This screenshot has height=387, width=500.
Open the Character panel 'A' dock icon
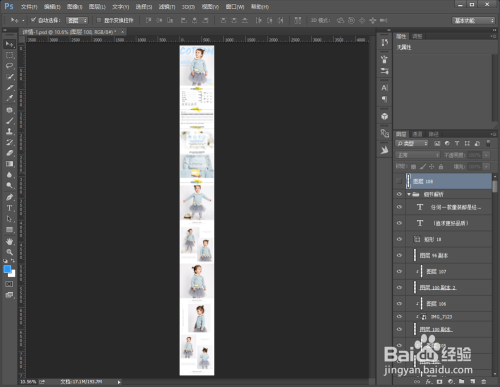point(385,88)
